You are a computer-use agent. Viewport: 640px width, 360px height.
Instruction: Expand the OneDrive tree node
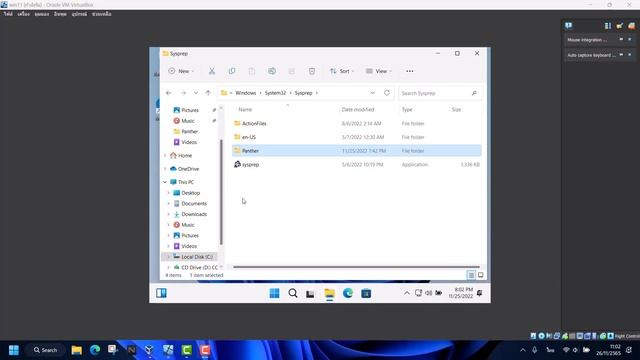click(165, 169)
